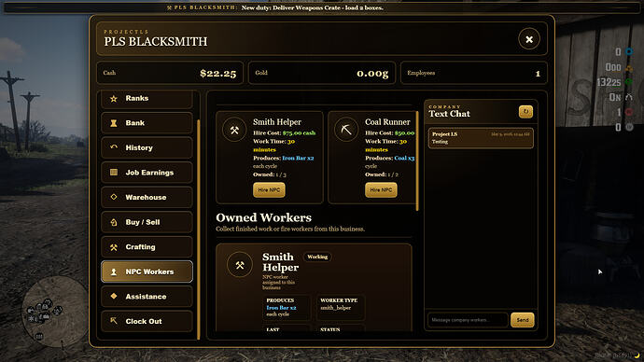Click the red HUD status icon
644x362 pixels.
click(629, 112)
